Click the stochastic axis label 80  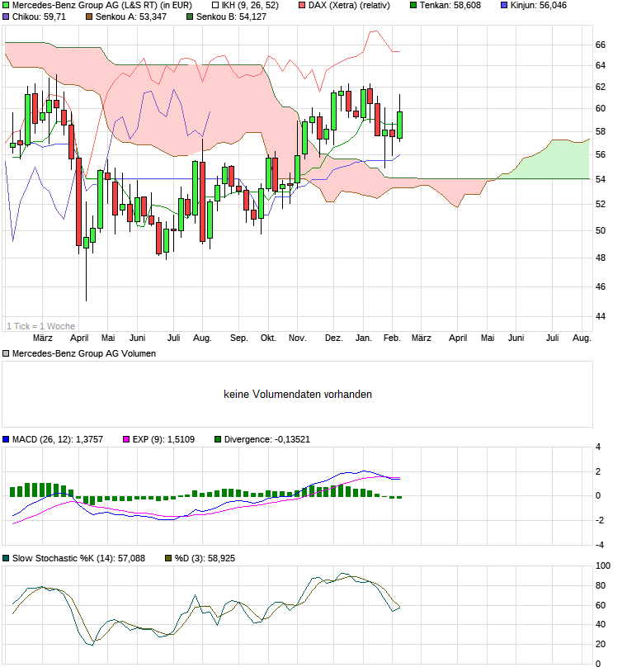pyautogui.click(x=601, y=585)
